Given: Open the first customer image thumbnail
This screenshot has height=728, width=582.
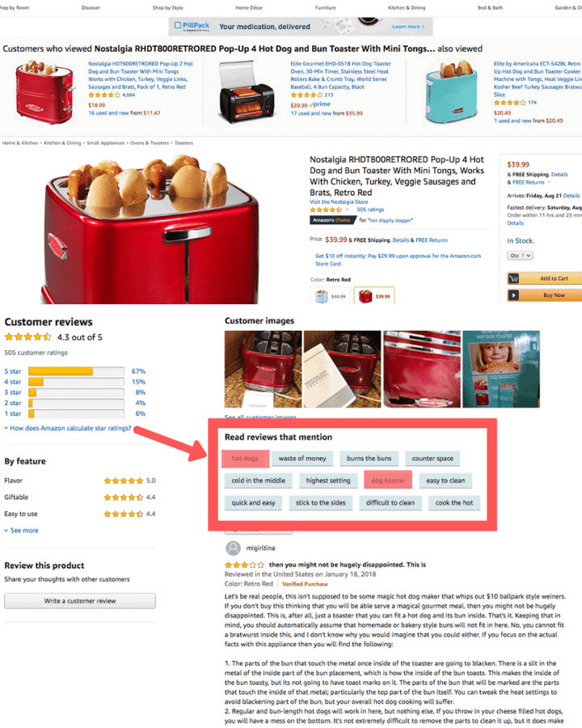Looking at the screenshot, I should point(264,369).
